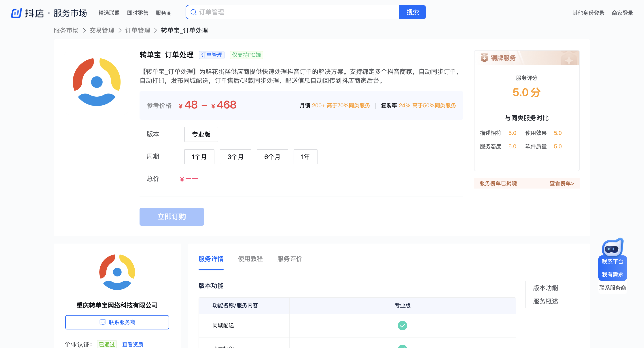
Task: Switch to the 服务评价 tab
Action: click(290, 259)
